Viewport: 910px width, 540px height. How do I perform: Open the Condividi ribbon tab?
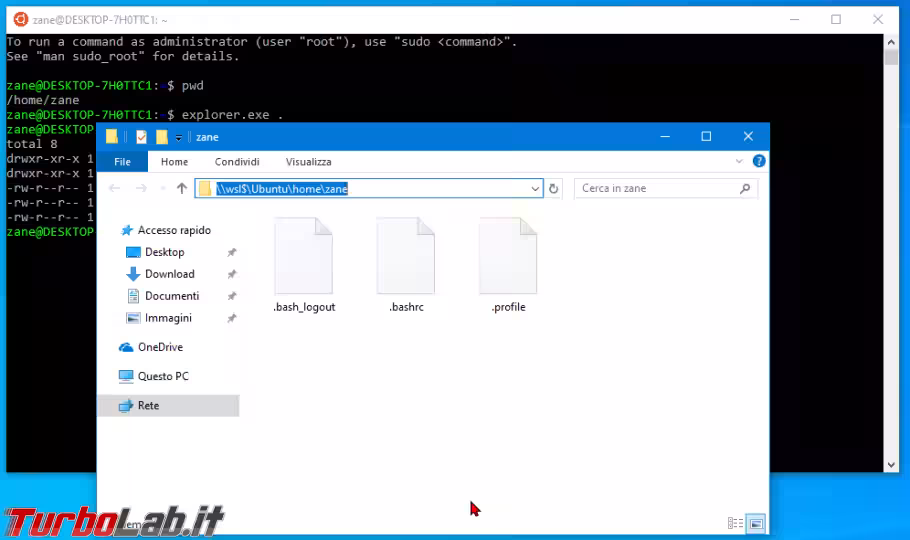pos(237,162)
